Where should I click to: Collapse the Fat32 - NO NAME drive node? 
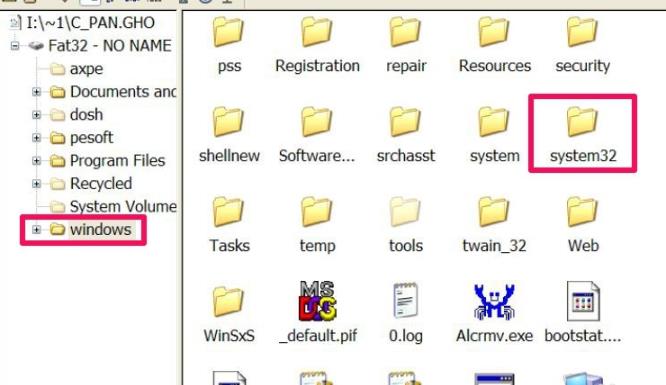pyautogui.click(x=15, y=45)
